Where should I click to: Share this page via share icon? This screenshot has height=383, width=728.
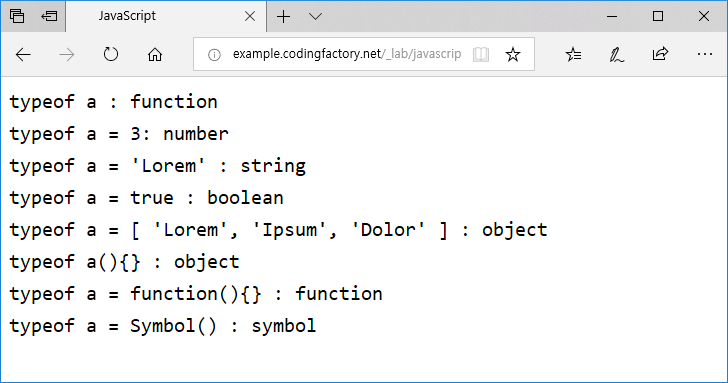point(660,54)
